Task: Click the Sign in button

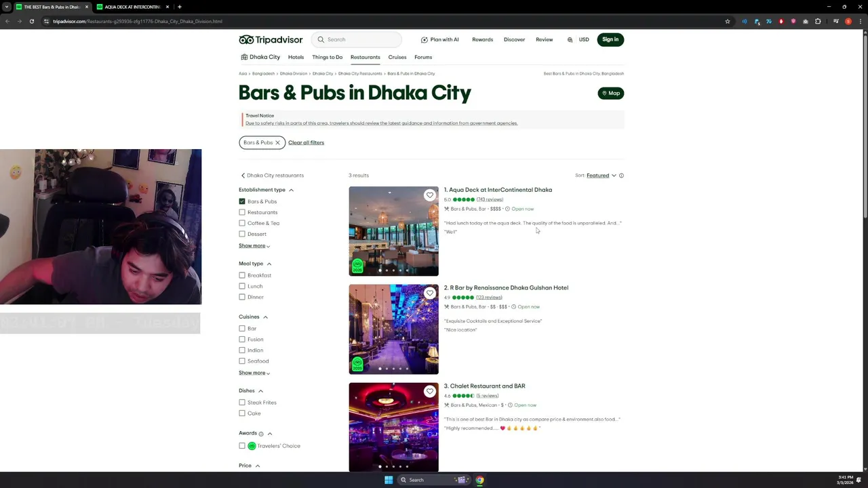Action: pos(610,39)
